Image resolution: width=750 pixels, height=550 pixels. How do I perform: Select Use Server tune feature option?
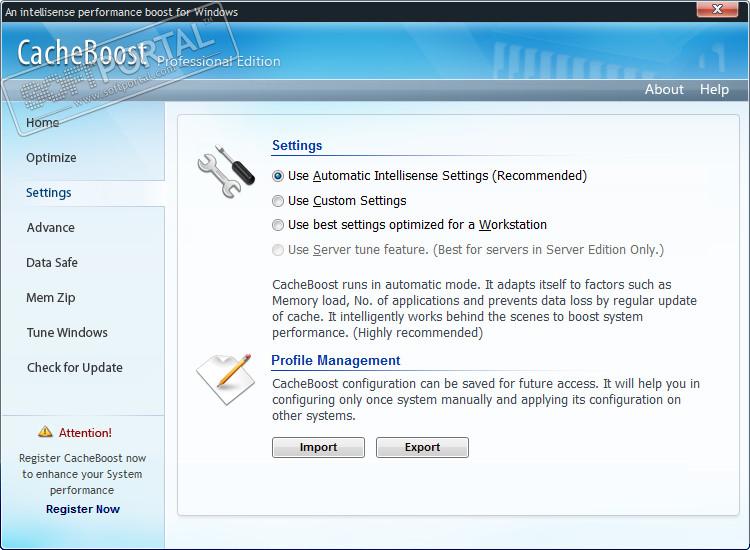tap(278, 250)
